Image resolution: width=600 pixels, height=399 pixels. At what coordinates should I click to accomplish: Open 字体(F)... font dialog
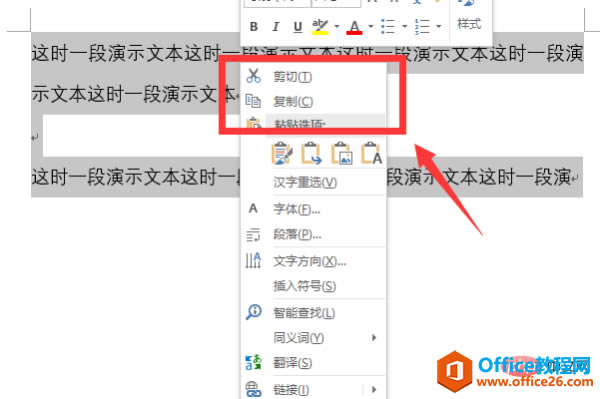coord(297,209)
